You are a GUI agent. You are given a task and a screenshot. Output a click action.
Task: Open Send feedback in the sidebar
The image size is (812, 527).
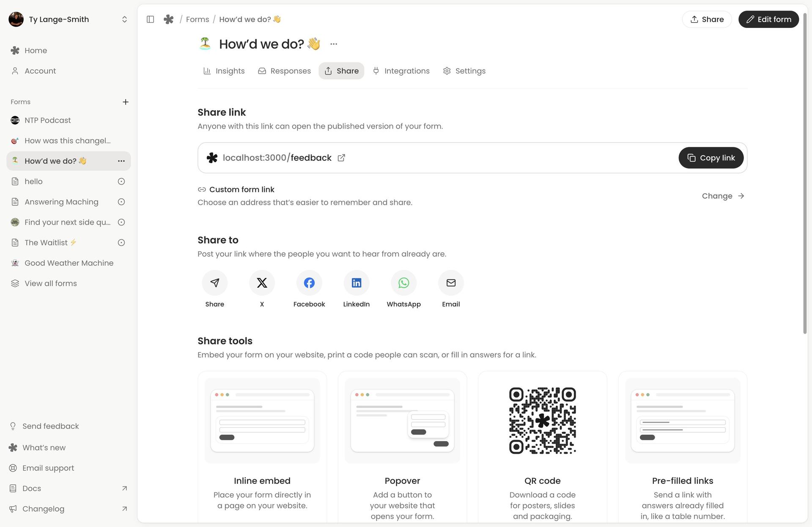pyautogui.click(x=69, y=426)
